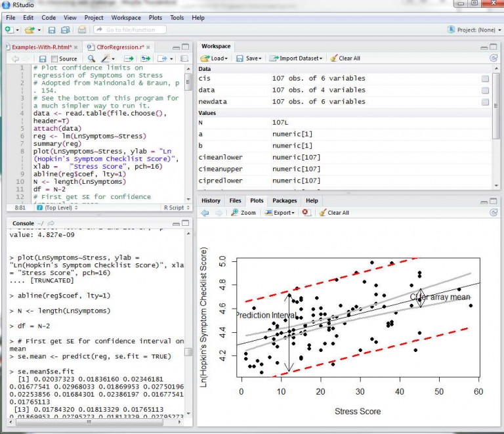Remove current plot with red X icon
504x434 pixels.
click(306, 213)
